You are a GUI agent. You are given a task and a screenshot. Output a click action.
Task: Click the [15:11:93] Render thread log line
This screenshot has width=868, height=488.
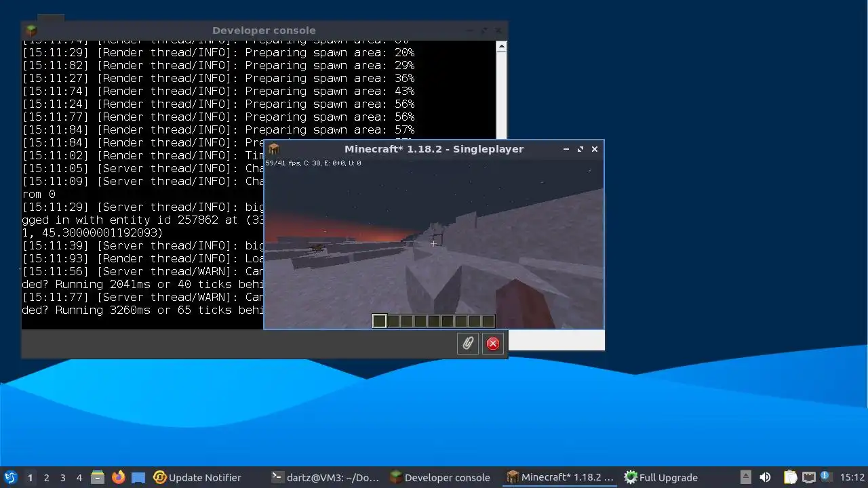click(x=142, y=259)
